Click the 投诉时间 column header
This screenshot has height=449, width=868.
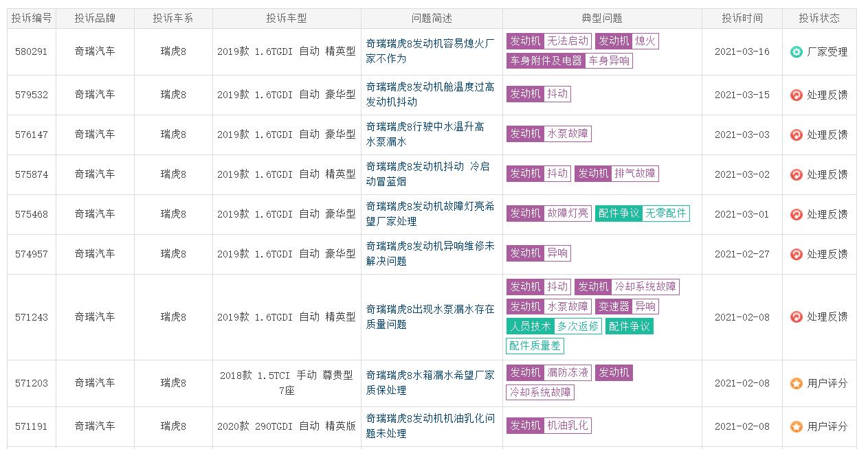742,19
